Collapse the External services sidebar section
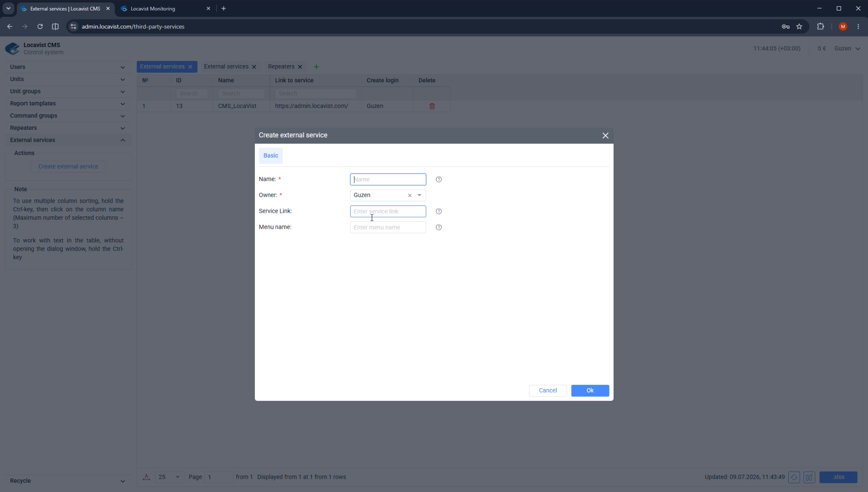This screenshot has height=492, width=868. (x=68, y=140)
